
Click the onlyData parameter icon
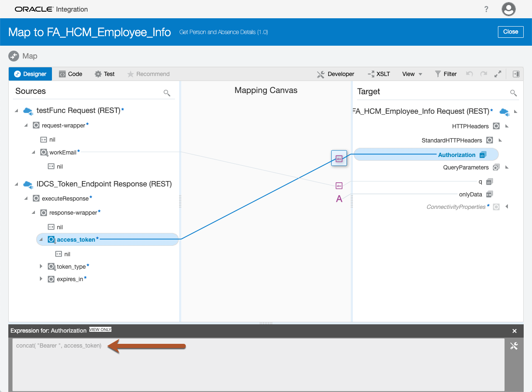pyautogui.click(x=489, y=194)
